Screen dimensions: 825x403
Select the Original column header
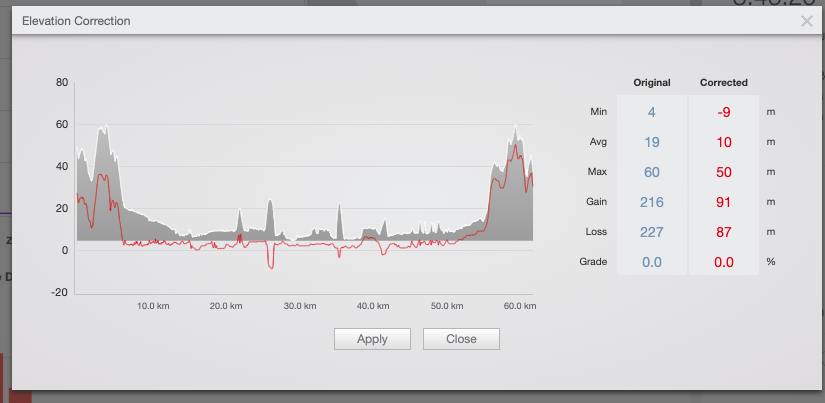(x=651, y=83)
